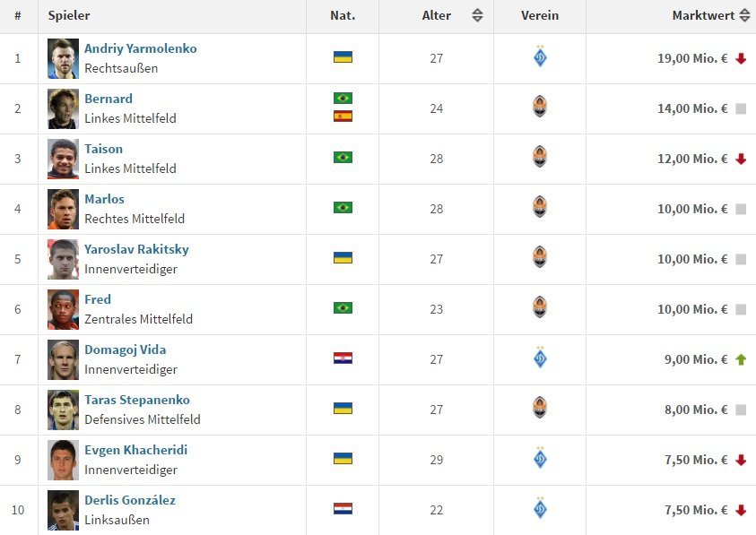Click Dynamo Kyiv crest in Khacheridi row
Screen dimensions: 756x535
tap(540, 460)
